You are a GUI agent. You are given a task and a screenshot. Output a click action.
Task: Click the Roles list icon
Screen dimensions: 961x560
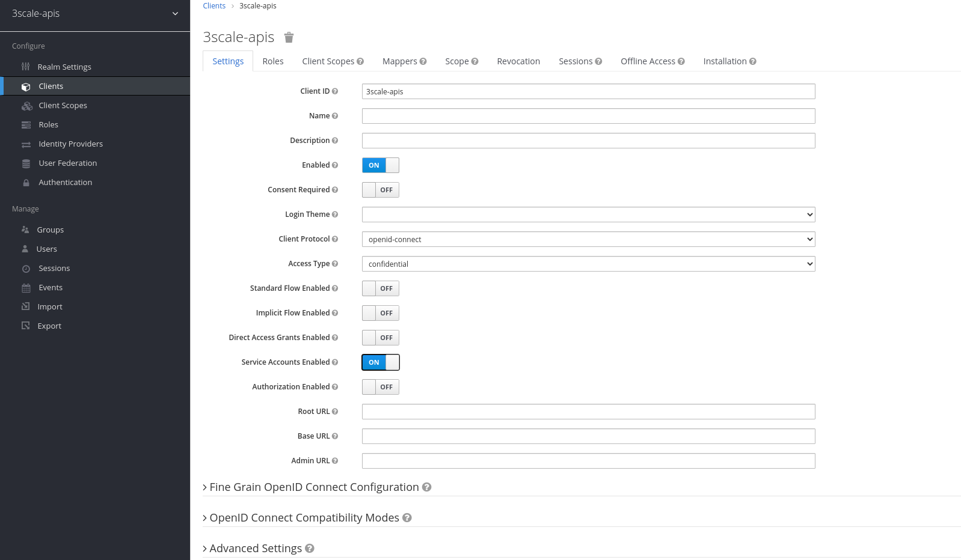(26, 125)
